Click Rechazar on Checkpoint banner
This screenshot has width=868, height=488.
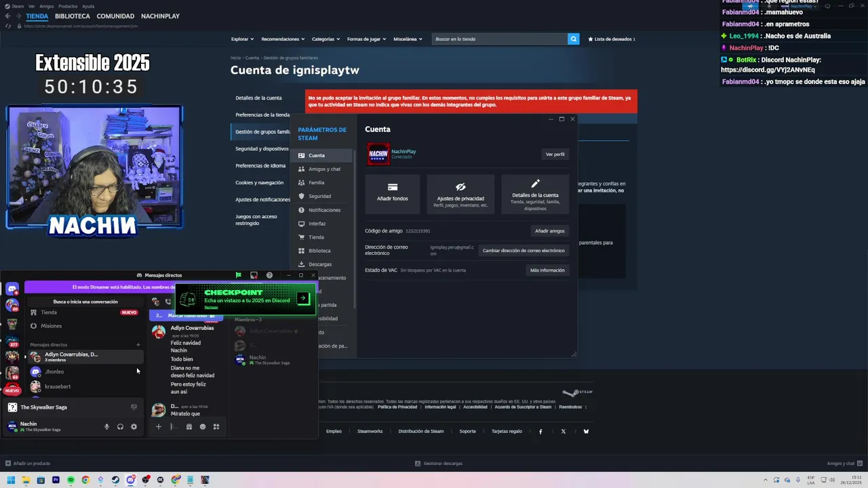pyautogui.click(x=211, y=307)
